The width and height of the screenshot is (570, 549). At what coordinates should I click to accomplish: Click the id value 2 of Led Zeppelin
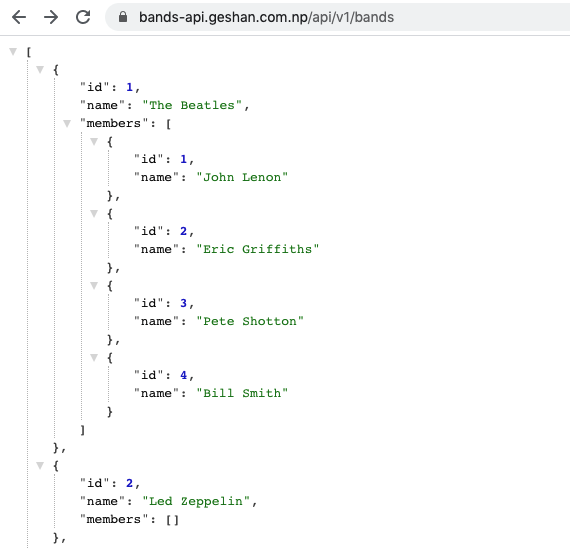129,483
